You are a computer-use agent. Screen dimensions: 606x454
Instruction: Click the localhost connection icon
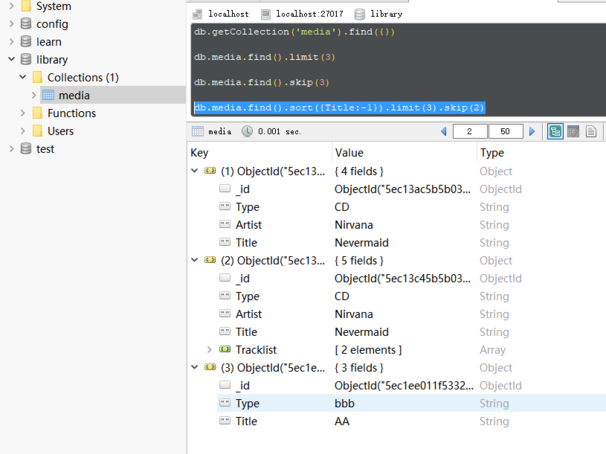pos(197,14)
